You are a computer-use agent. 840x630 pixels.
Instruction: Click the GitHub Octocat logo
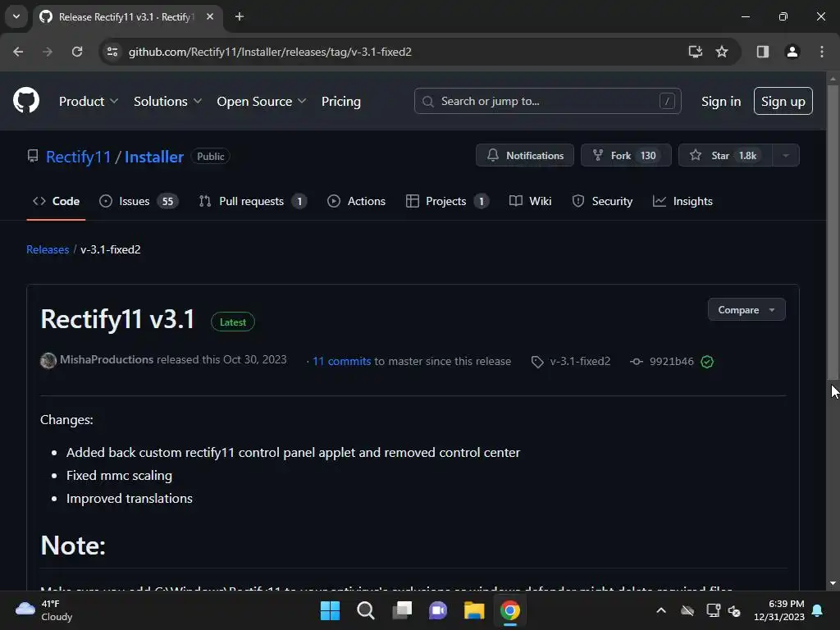(x=26, y=100)
